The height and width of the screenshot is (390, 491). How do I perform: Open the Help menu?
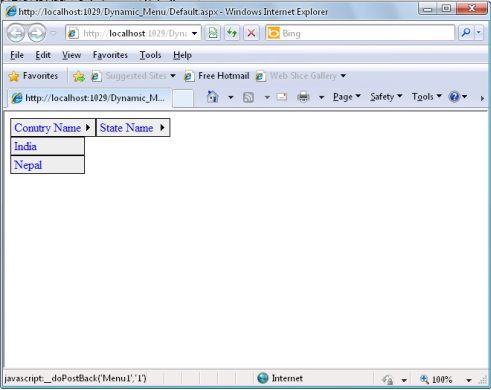point(182,55)
